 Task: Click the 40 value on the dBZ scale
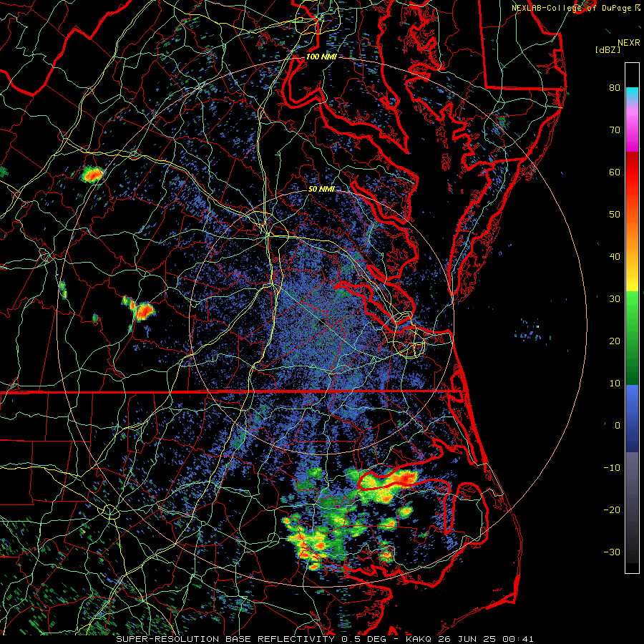pyautogui.click(x=615, y=257)
